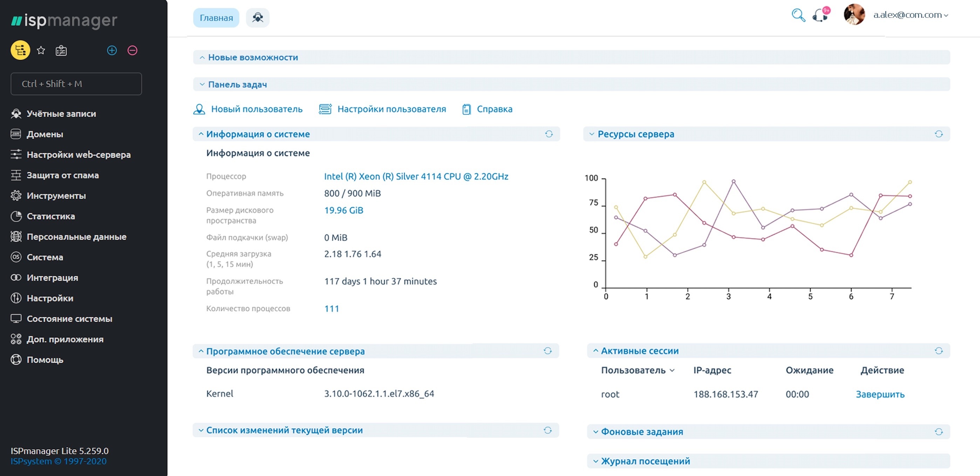Image resolution: width=980 pixels, height=476 pixels.
Task: Refresh the Активные сессии block
Action: (939, 351)
